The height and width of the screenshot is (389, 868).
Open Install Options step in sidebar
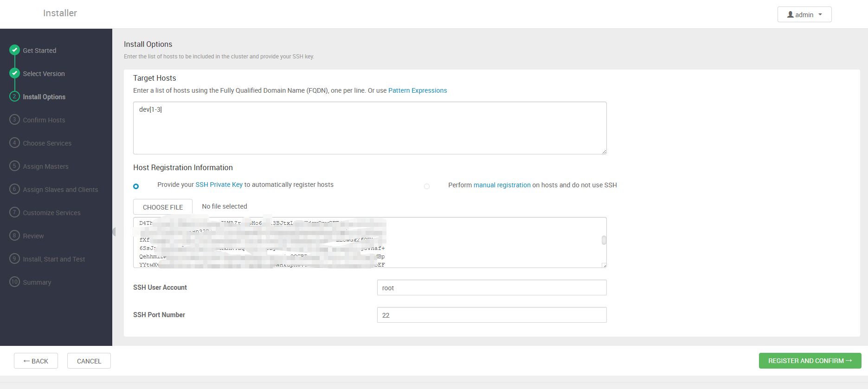coord(44,97)
